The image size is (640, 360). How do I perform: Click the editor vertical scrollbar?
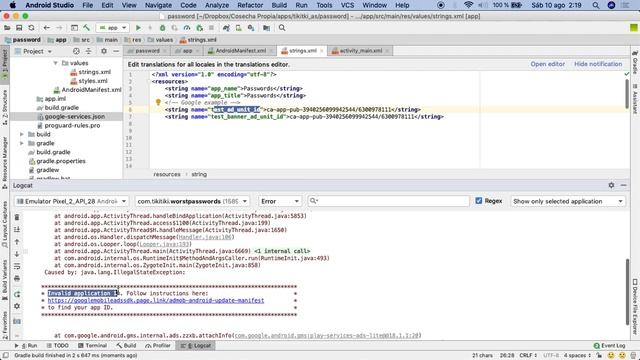(x=627, y=94)
